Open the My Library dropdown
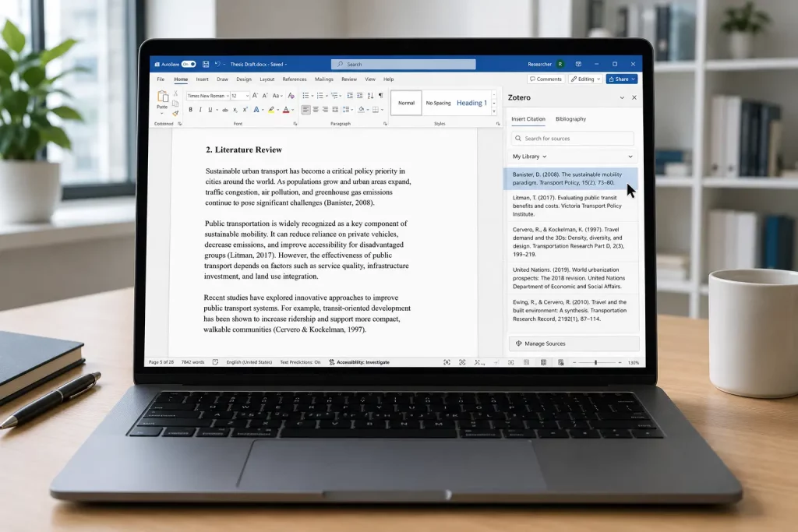 point(573,157)
